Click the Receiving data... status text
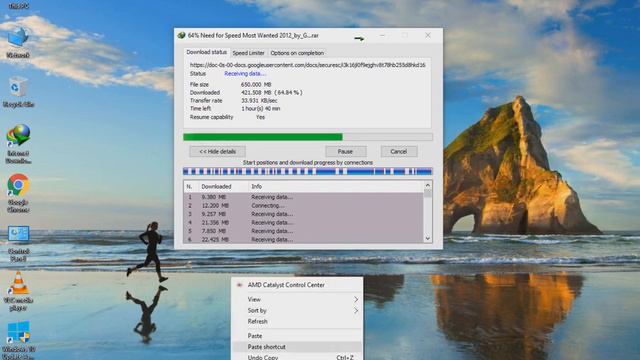The width and height of the screenshot is (640, 360). coord(244,73)
